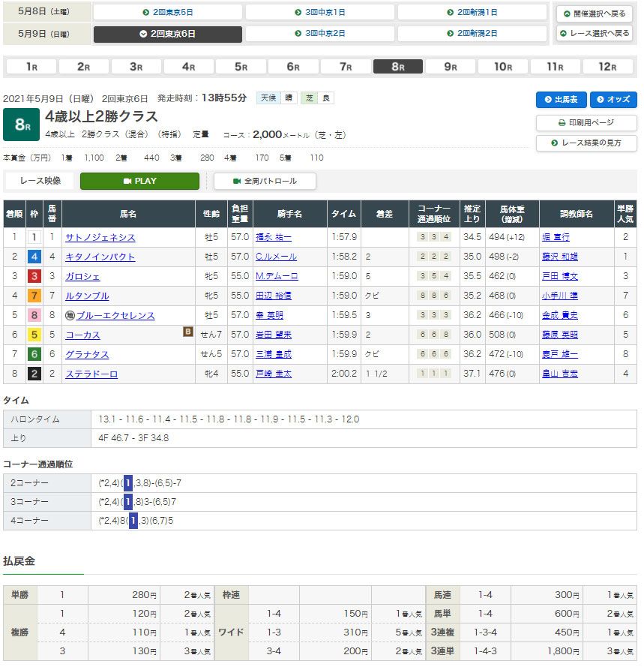Open horse キタノインパクト profile
644x667 pixels.
coord(100,257)
